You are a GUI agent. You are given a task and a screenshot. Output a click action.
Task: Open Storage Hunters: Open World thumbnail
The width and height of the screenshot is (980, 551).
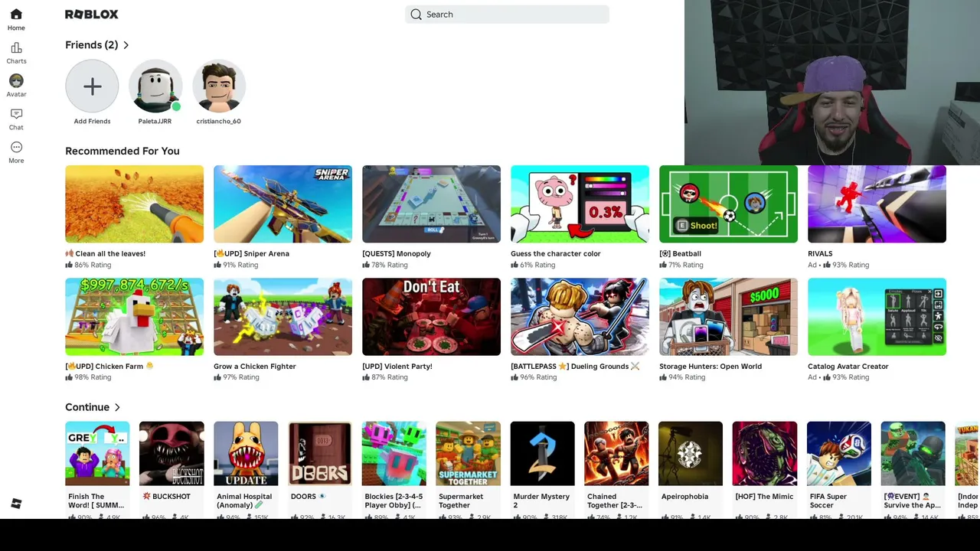(728, 317)
